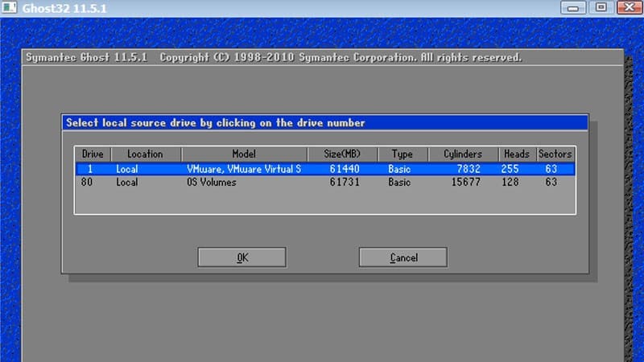Click the Drive column header

coord(93,154)
